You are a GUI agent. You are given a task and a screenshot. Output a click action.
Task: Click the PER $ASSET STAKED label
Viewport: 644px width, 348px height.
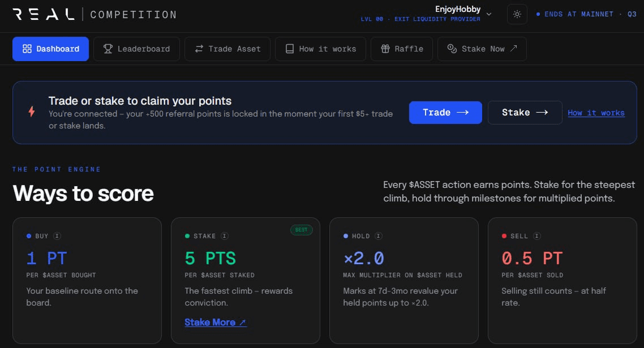pyautogui.click(x=220, y=275)
